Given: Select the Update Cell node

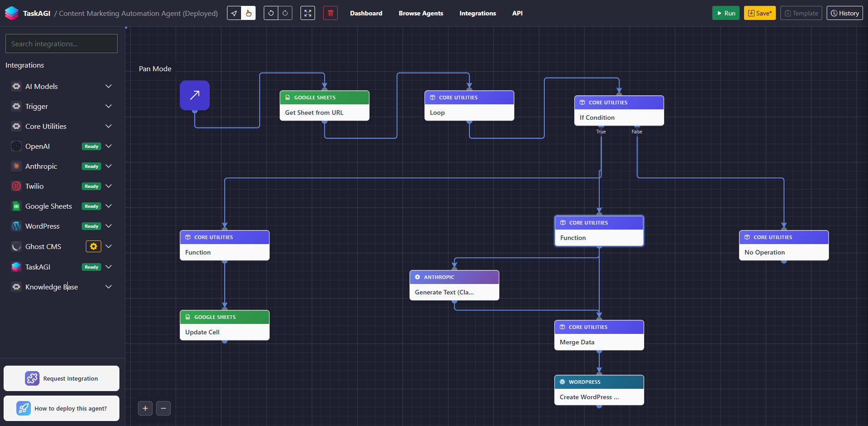Looking at the screenshot, I should [x=225, y=325].
